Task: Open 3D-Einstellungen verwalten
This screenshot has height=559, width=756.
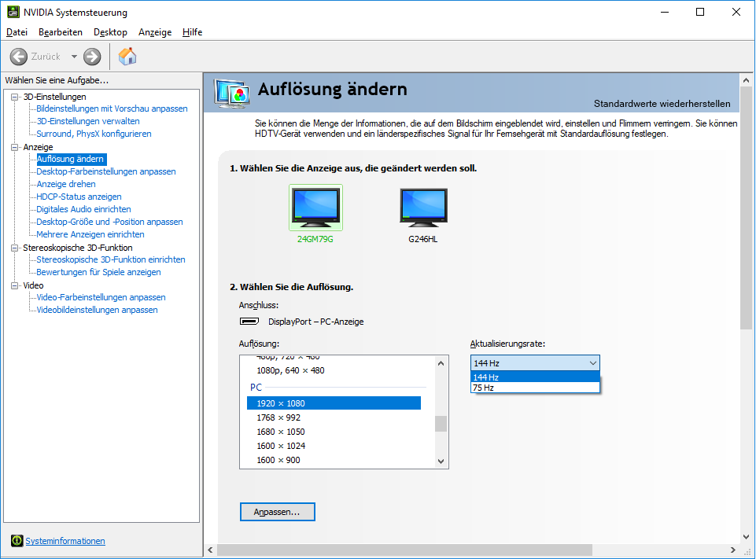Action: (x=88, y=121)
